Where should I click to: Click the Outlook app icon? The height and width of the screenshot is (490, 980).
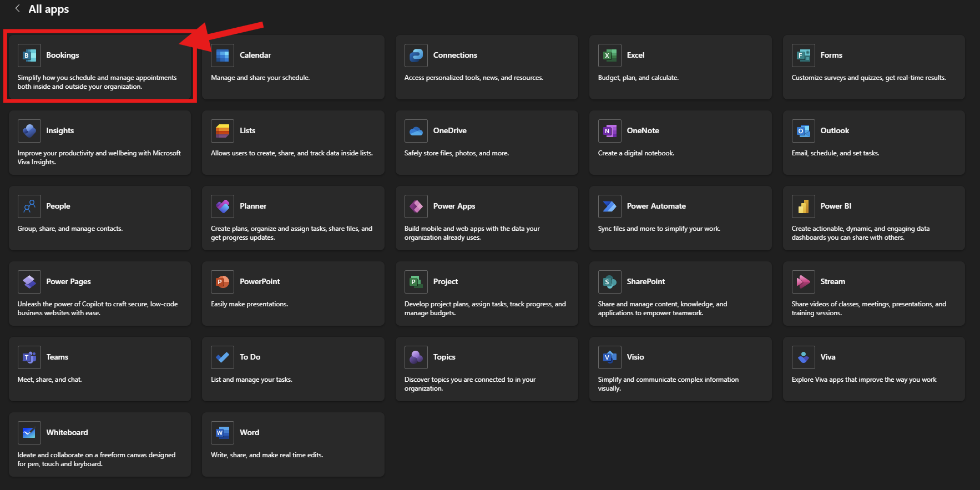coord(804,131)
